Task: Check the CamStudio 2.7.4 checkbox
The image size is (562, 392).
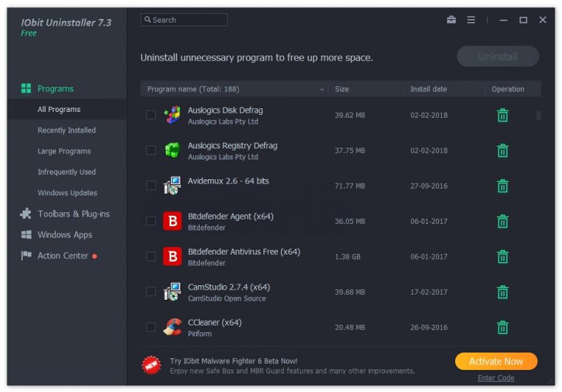Action: point(151,291)
